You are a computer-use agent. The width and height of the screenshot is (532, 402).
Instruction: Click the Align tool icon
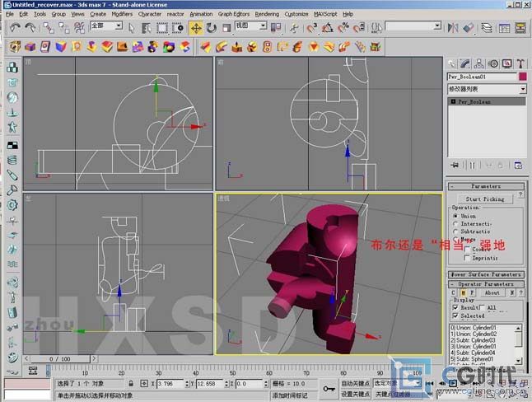(x=469, y=28)
